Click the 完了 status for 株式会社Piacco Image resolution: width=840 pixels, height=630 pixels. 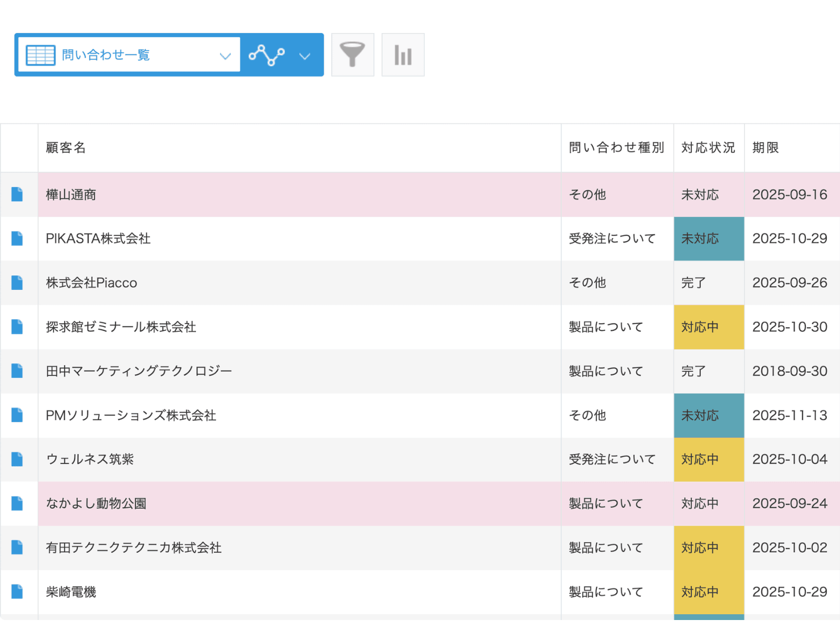[709, 283]
